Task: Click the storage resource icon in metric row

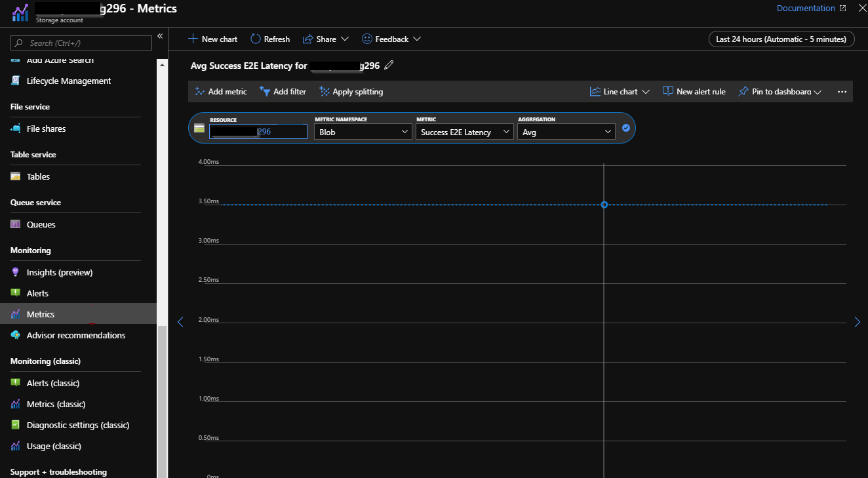Action: (x=199, y=129)
